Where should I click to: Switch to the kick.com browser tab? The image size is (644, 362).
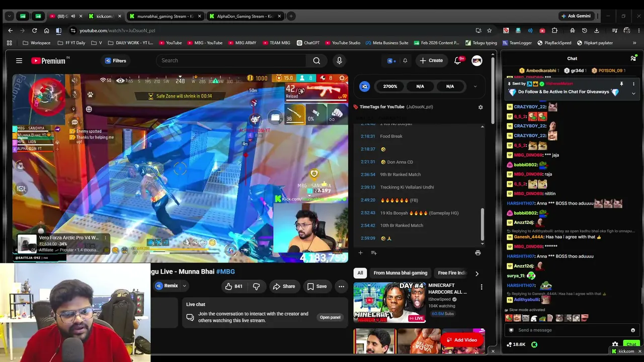pyautogui.click(x=105, y=16)
